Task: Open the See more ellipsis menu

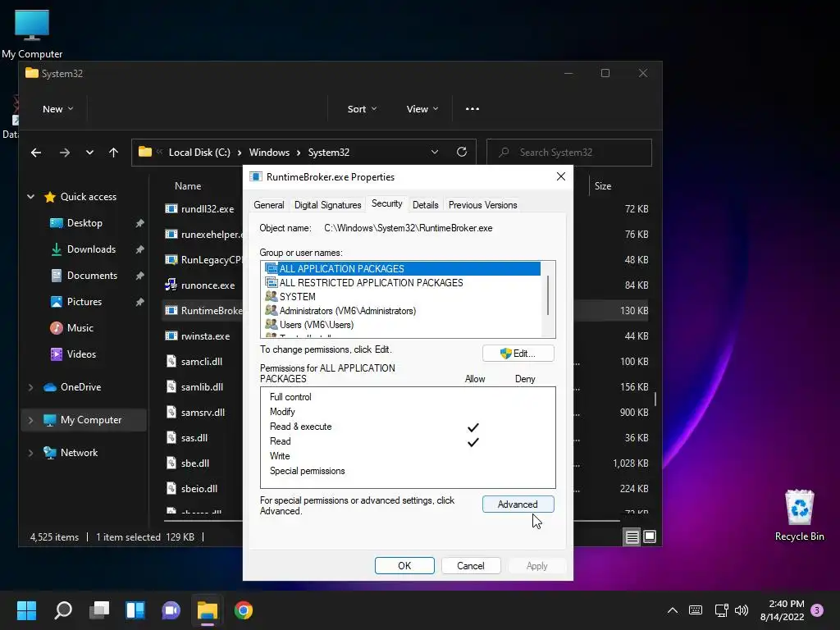Action: (472, 109)
